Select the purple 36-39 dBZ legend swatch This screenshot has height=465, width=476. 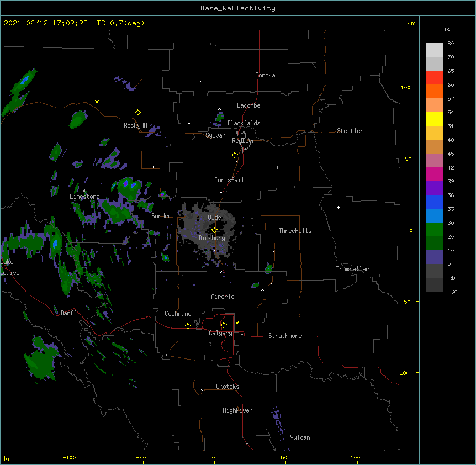[x=434, y=188]
